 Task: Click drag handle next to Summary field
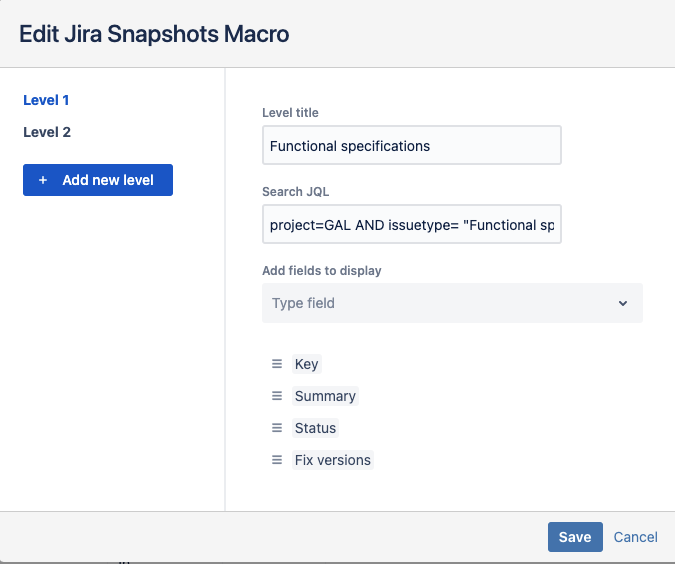point(277,396)
